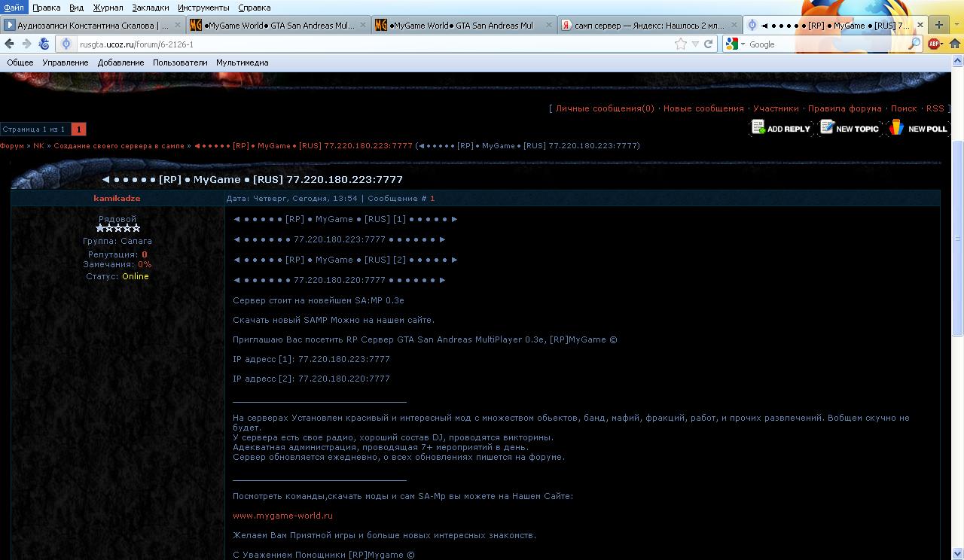Click the Yandex favicon on самп сервер tab
Image resolution: width=964 pixels, height=560 pixels.
(566, 25)
